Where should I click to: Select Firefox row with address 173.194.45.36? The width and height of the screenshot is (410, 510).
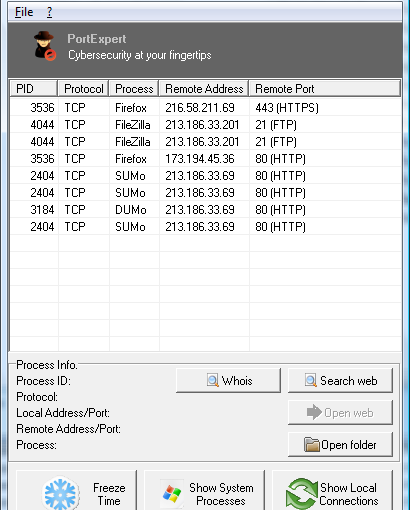click(205, 159)
